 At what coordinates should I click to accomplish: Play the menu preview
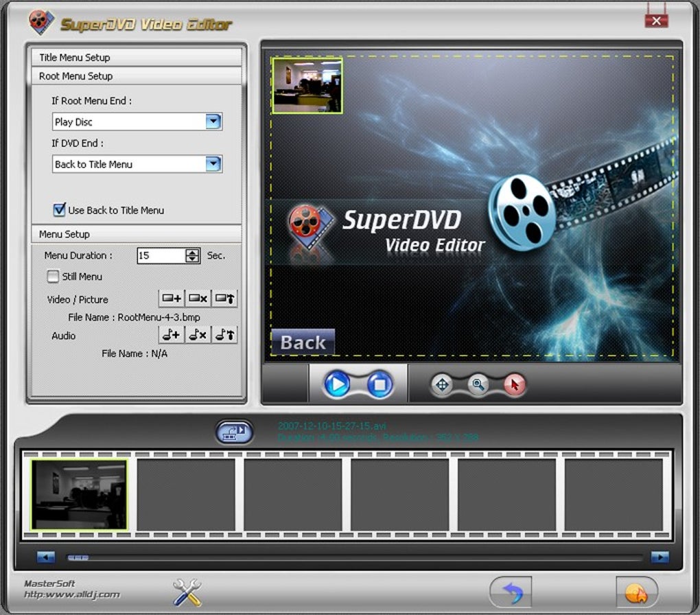click(x=337, y=384)
